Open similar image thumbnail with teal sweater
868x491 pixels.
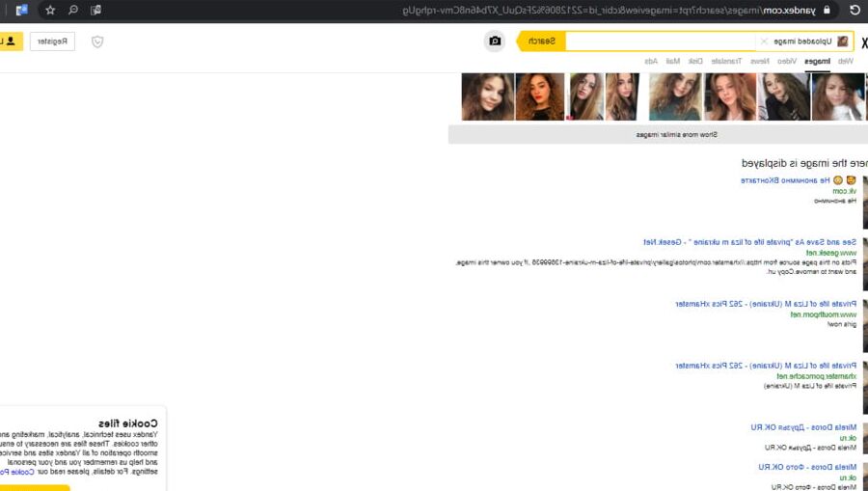click(675, 96)
